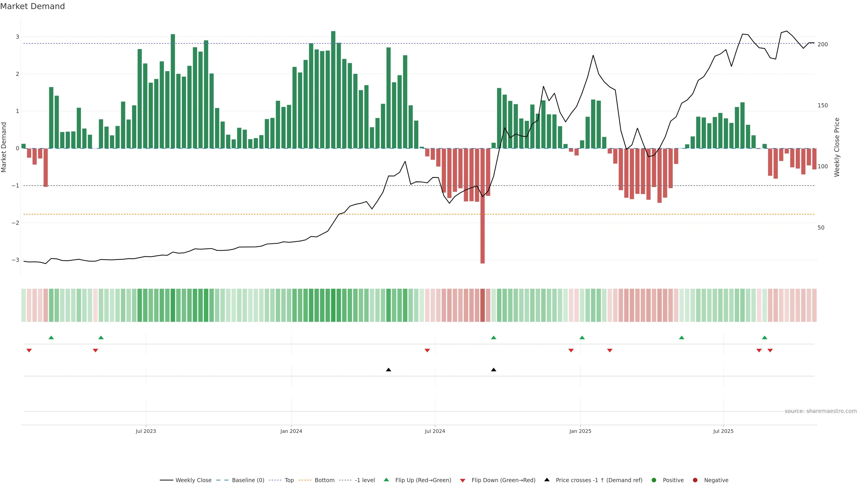Click the leftmost black price-cross triangle marker
868x488 pixels.
point(388,370)
